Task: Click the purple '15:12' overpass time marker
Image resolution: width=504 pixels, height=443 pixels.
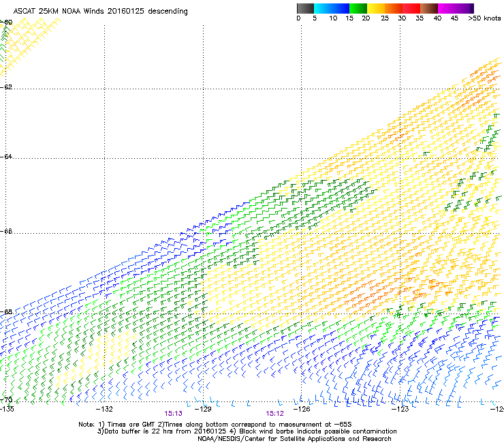Action: tap(275, 414)
